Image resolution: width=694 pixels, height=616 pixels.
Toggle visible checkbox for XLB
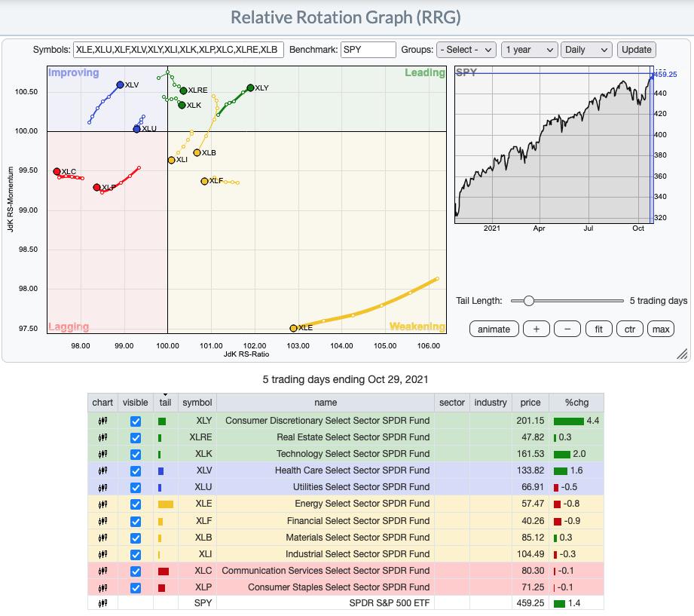point(136,538)
